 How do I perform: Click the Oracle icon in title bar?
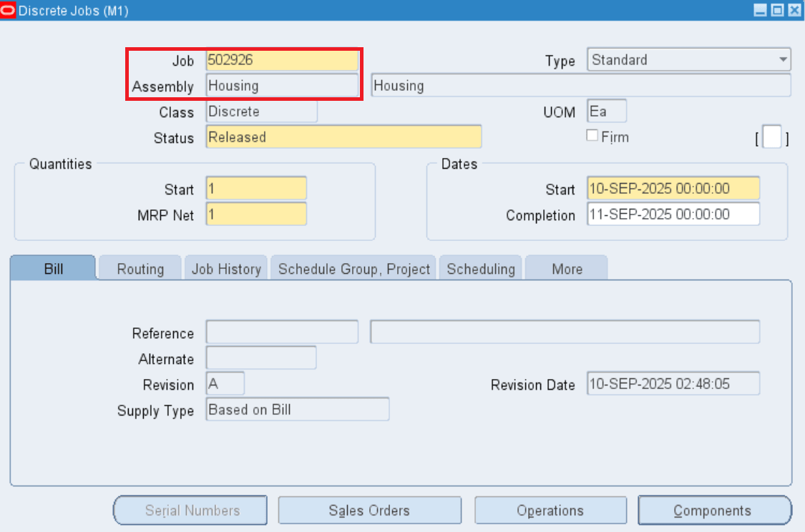click(9, 11)
